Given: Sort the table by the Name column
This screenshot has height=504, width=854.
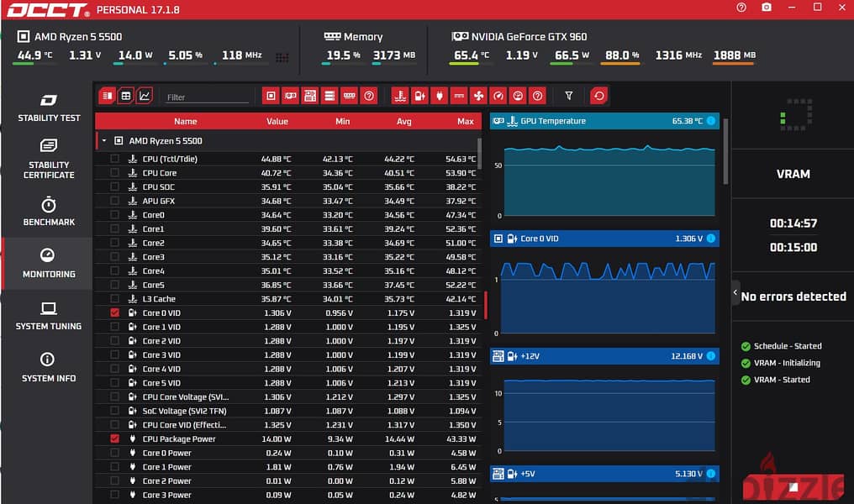Looking at the screenshot, I should click(185, 121).
